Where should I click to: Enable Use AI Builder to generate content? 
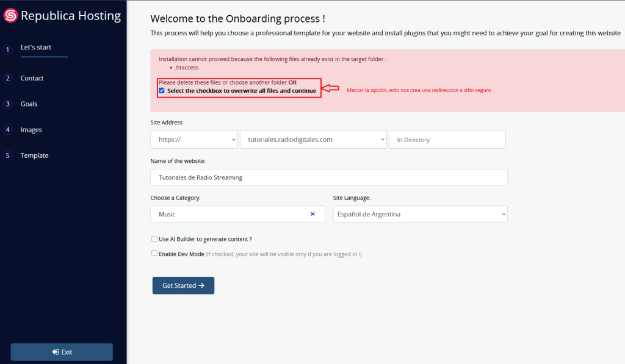(x=154, y=239)
